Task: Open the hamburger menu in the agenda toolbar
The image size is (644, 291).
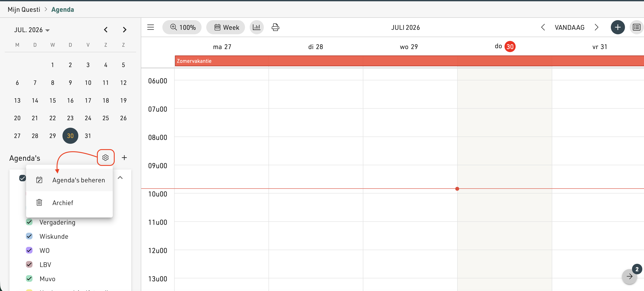Action: 150,27
